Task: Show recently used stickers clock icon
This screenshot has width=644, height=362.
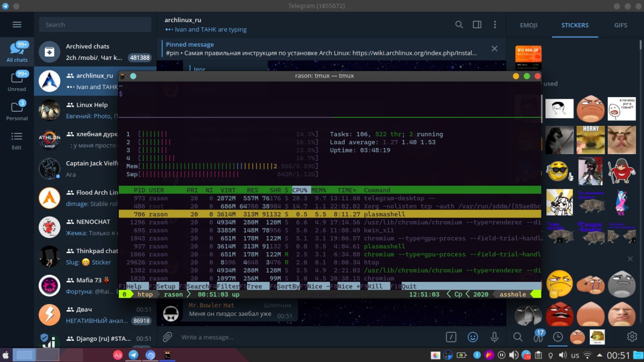Action: (557, 337)
